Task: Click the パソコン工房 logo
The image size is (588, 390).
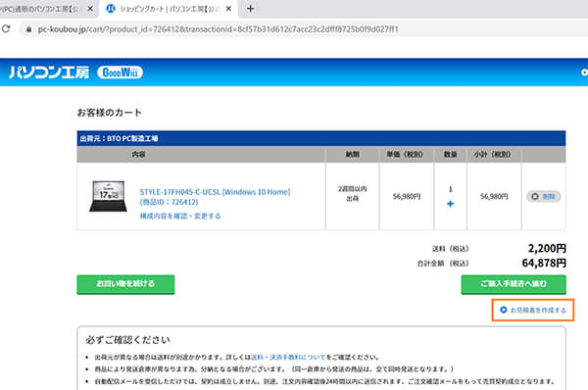Action: click(x=49, y=72)
